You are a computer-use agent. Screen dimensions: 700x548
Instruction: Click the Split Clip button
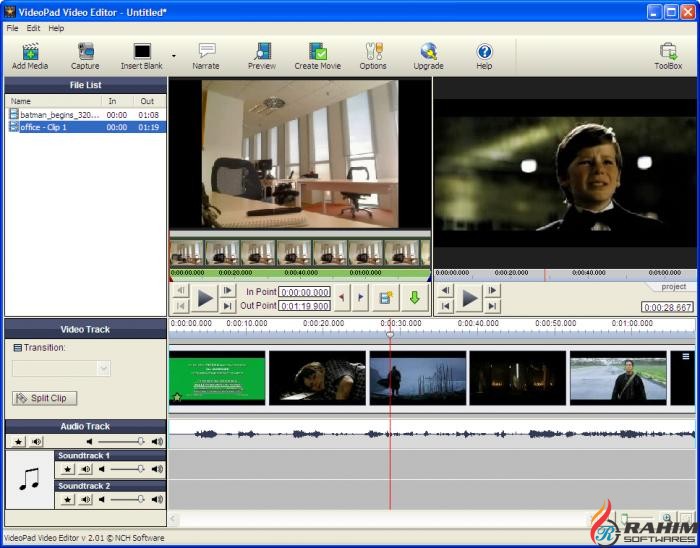(x=45, y=398)
